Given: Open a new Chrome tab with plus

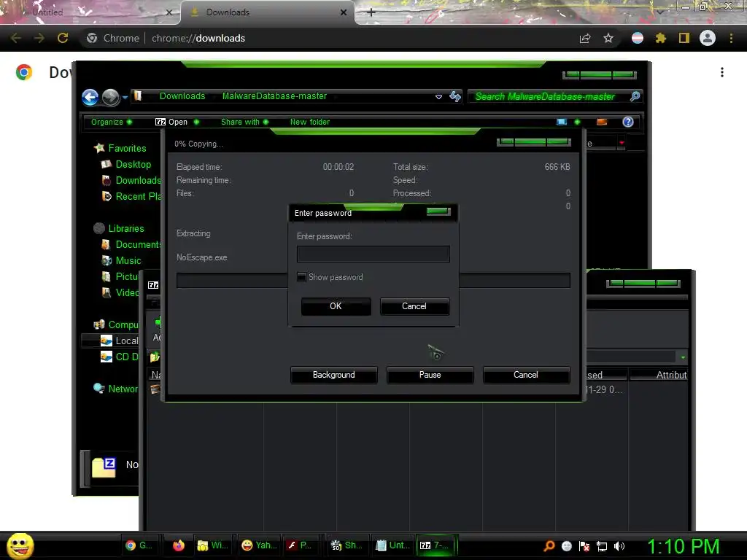Looking at the screenshot, I should [371, 12].
